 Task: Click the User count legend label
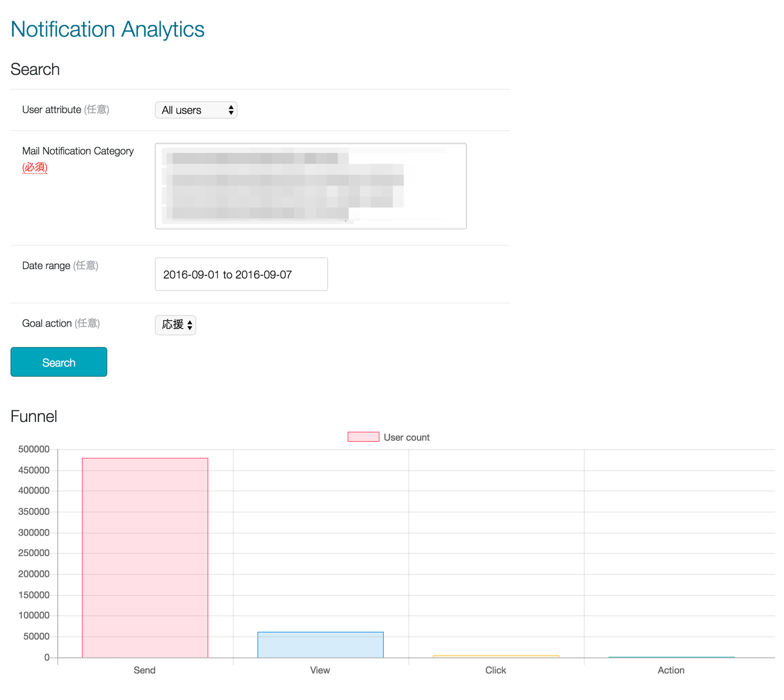pyautogui.click(x=407, y=438)
